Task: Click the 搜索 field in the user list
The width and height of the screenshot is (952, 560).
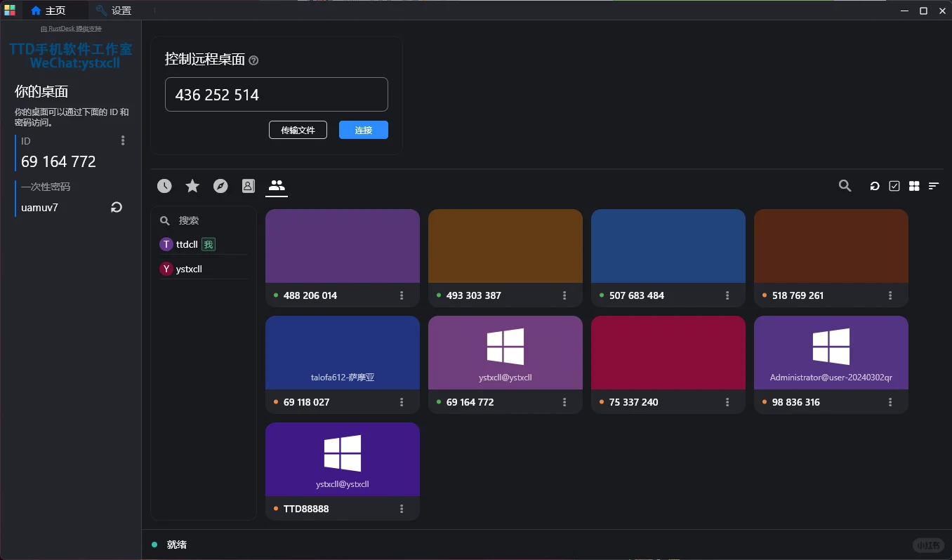Action: [x=204, y=220]
